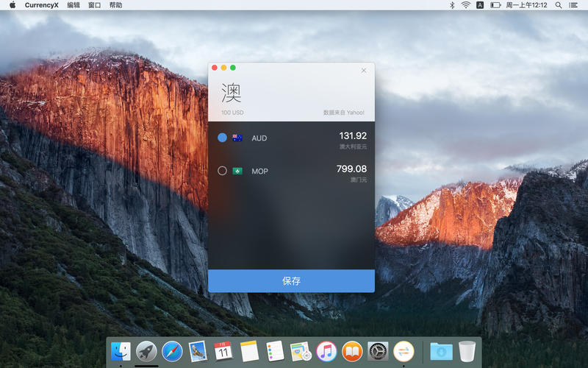Open the Trash in the Dock
The width and height of the screenshot is (588, 368).
tap(467, 352)
